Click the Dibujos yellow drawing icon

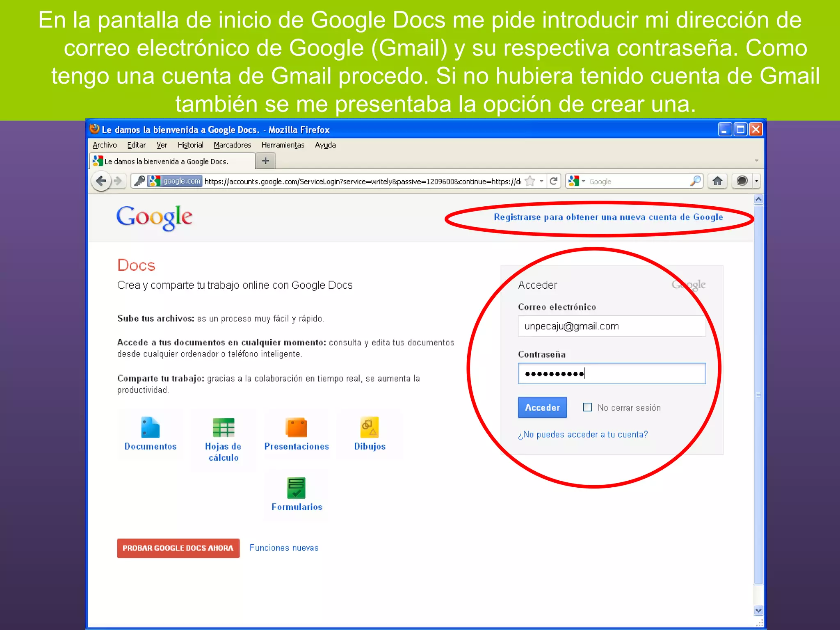click(x=370, y=427)
